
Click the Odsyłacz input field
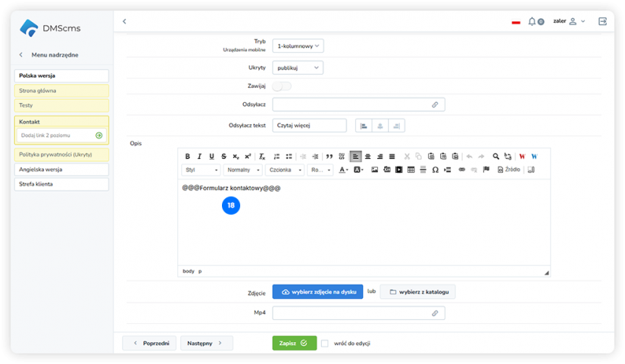coord(352,104)
